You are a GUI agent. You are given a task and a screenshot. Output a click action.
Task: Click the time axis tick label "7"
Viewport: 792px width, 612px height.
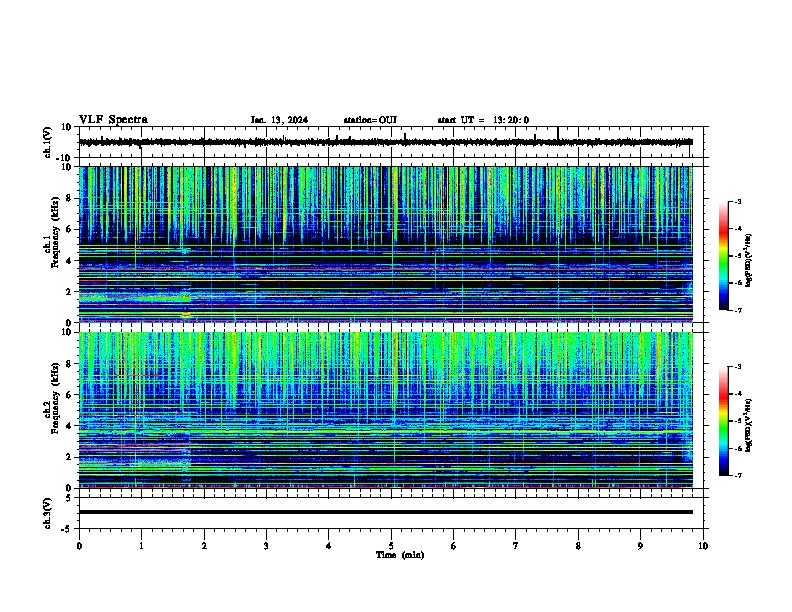[516, 546]
